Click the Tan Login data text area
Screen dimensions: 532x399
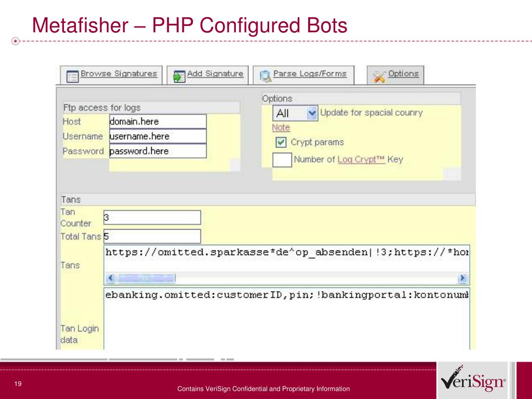click(x=287, y=319)
